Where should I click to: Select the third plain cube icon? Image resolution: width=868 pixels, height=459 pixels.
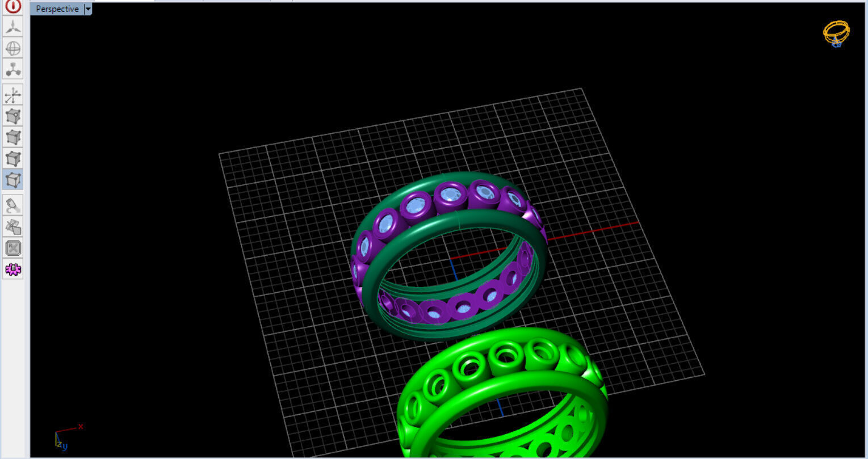13,158
